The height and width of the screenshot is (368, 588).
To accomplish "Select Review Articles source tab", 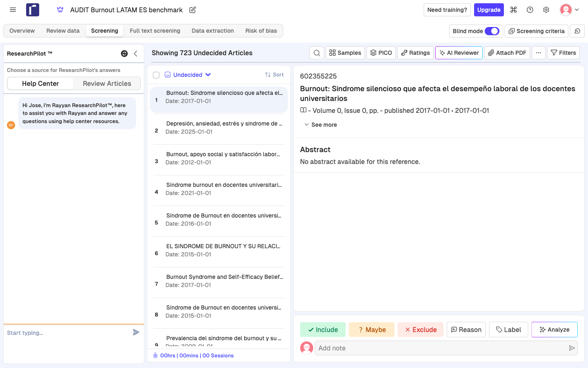I will tap(107, 83).
